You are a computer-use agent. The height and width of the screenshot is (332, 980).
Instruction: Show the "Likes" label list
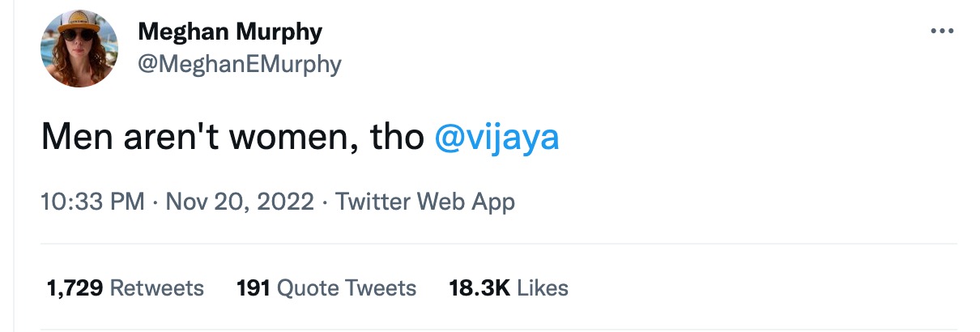tap(542, 287)
